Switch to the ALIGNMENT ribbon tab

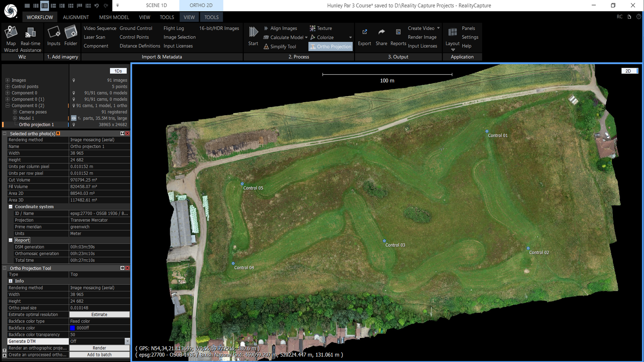click(x=76, y=17)
